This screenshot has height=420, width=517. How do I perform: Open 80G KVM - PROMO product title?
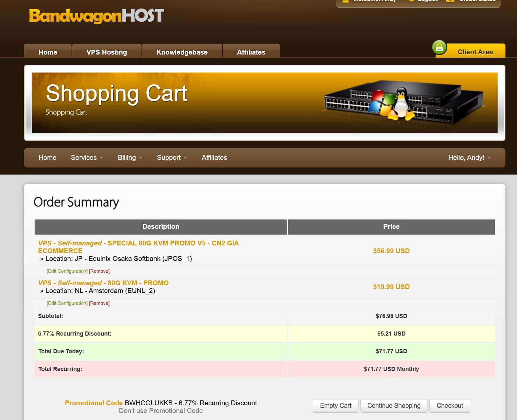(x=103, y=283)
